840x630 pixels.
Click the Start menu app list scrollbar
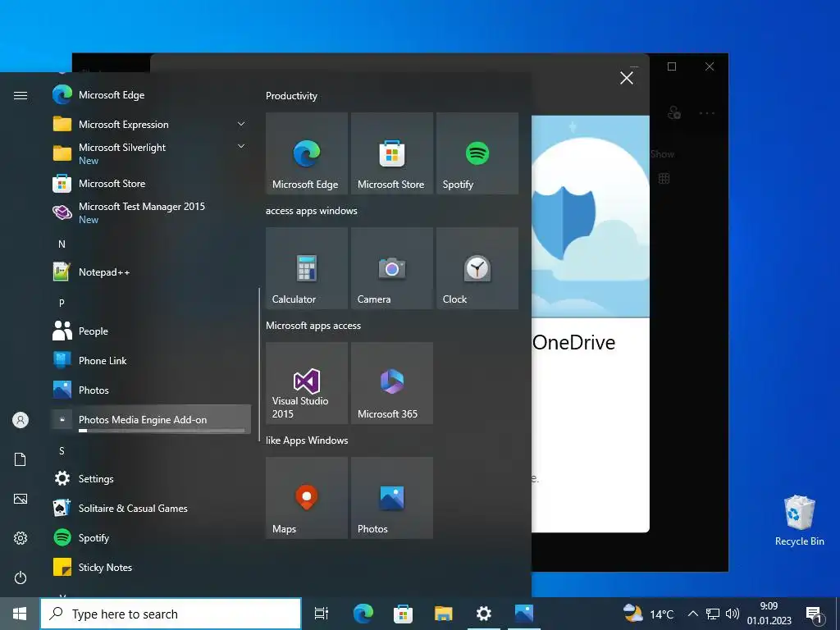click(x=259, y=364)
